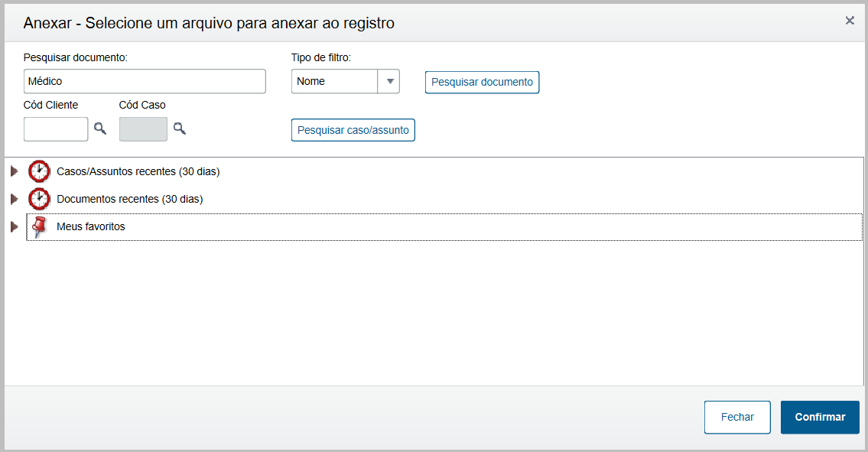Click the Fechar button
Viewport: 868px width, 452px height.
[737, 417]
